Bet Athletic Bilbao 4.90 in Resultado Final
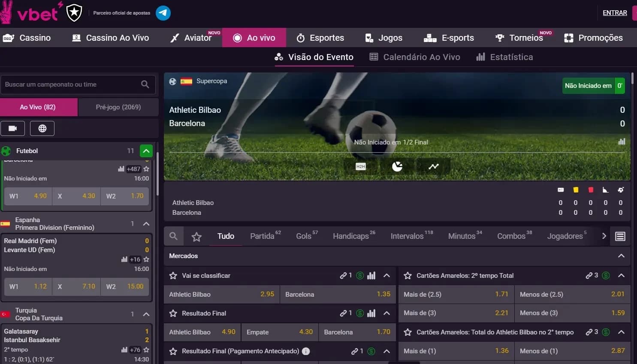Viewport: 637px width, 364px height. pyautogui.click(x=202, y=332)
